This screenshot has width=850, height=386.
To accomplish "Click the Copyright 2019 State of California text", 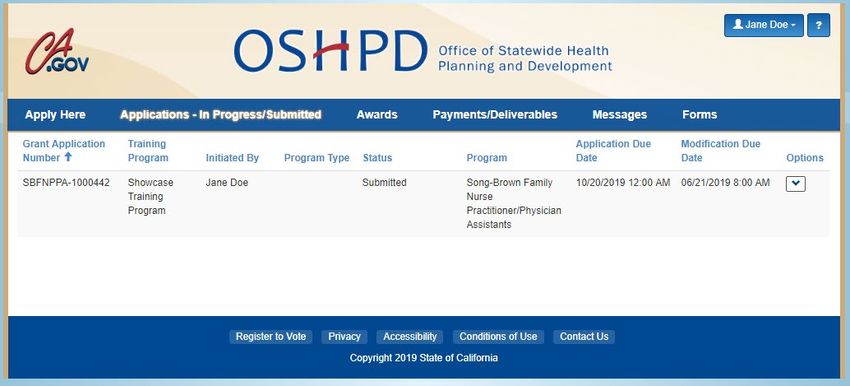I will pos(424,358).
